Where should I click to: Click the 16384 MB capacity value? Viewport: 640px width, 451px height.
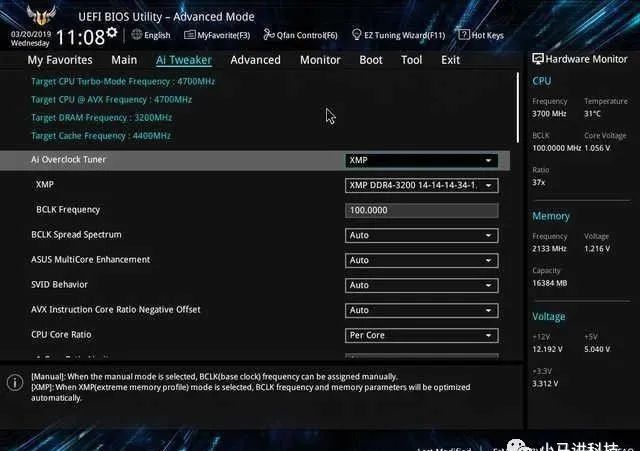(549, 283)
